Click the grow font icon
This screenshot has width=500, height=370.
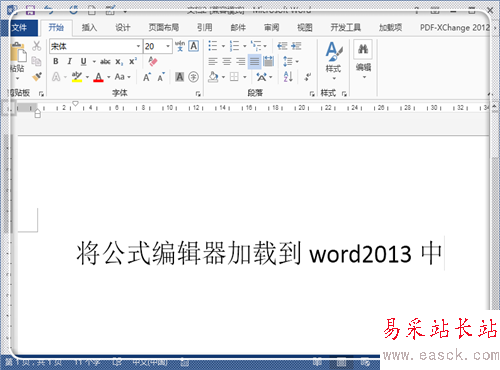(x=147, y=77)
